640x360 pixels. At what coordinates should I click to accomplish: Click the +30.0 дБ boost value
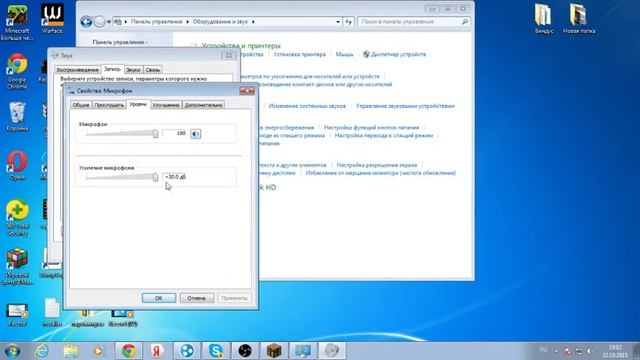176,177
